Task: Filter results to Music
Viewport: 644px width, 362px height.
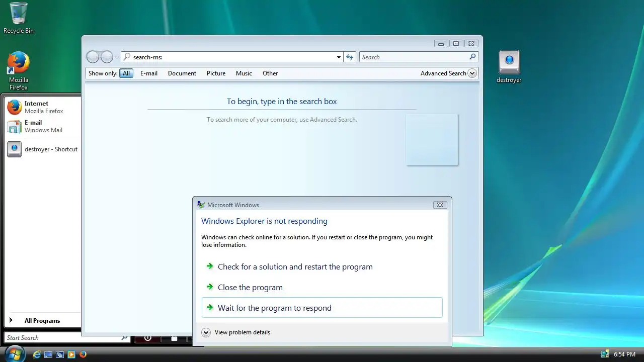Action: coord(244,73)
